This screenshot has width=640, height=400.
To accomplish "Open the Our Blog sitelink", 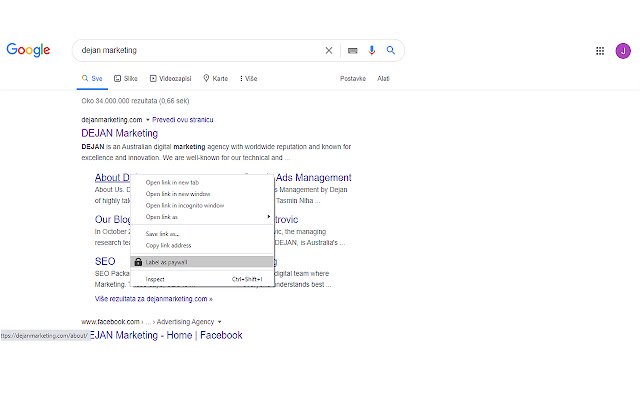I will click(x=113, y=220).
